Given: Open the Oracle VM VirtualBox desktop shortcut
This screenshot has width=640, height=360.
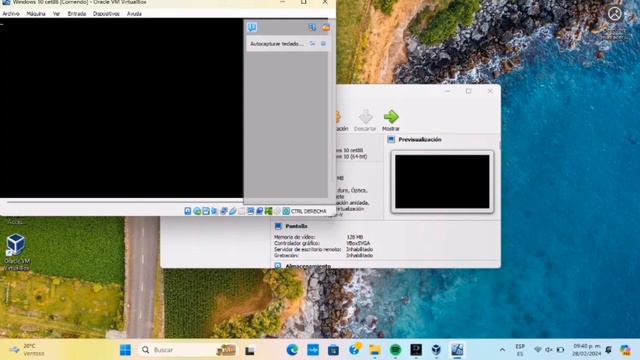Looking at the screenshot, I should click(16, 252).
